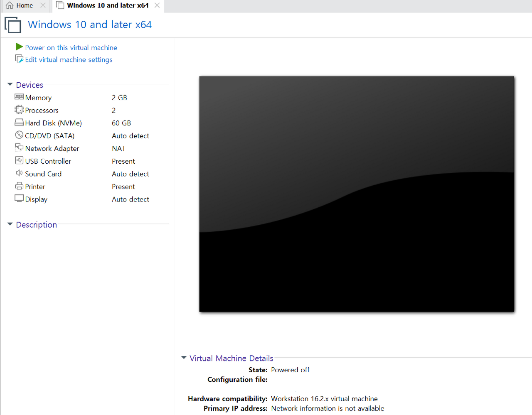532x415 pixels.
Task: Click the USB Controller Present value
Action: (123, 161)
